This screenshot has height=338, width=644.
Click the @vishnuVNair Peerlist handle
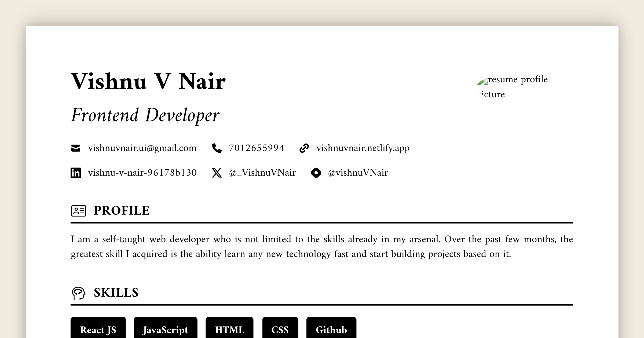(x=358, y=173)
